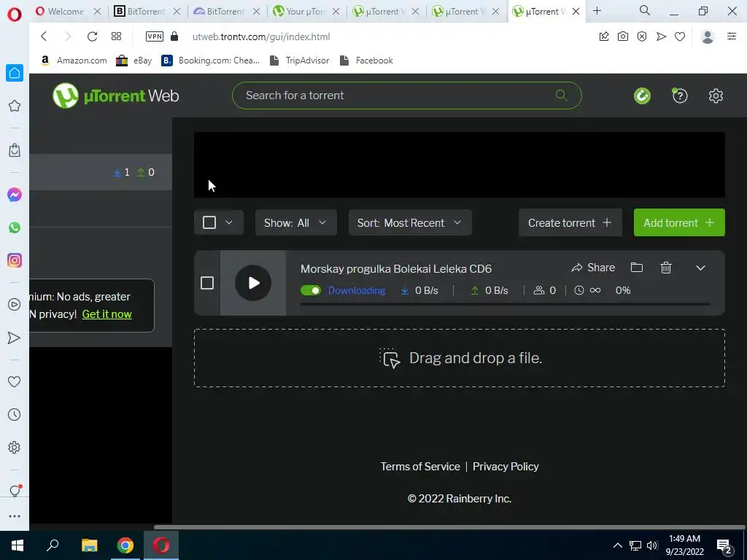Go back with browser back arrow

point(44,36)
